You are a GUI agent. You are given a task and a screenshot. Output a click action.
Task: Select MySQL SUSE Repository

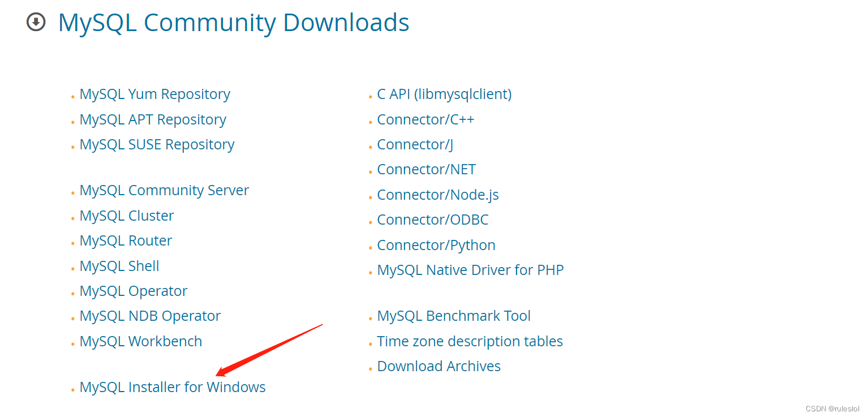click(x=157, y=144)
